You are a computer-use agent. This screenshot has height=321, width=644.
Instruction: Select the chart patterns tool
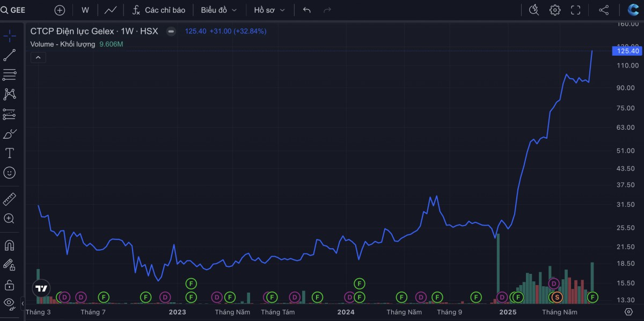pyautogui.click(x=9, y=94)
